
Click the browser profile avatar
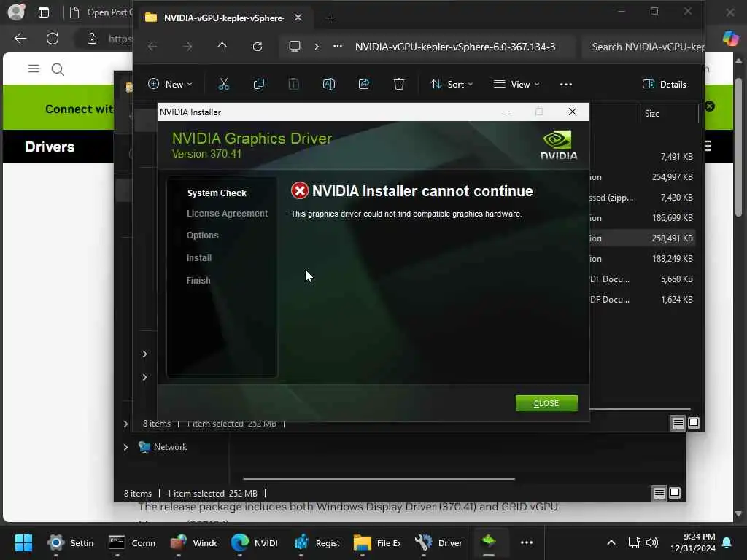[16, 12]
